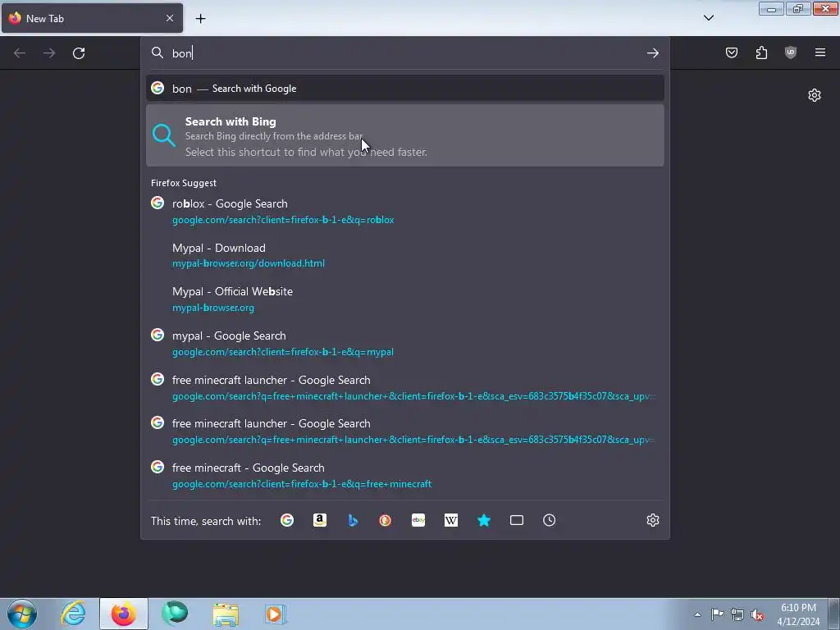The height and width of the screenshot is (630, 840).
Task: Open the Extensions puzzle icon
Action: tap(761, 52)
